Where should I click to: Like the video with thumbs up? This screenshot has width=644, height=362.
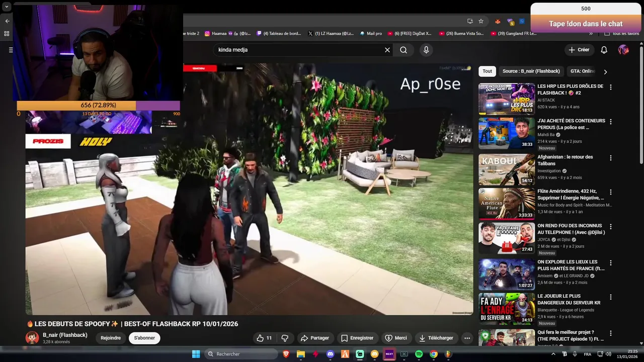click(264, 338)
